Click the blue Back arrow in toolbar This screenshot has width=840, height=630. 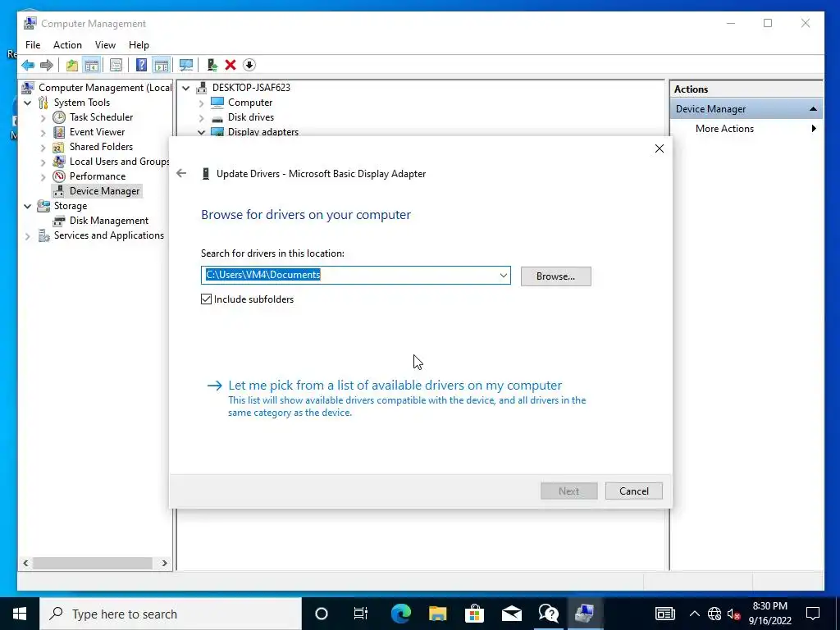click(x=28, y=66)
